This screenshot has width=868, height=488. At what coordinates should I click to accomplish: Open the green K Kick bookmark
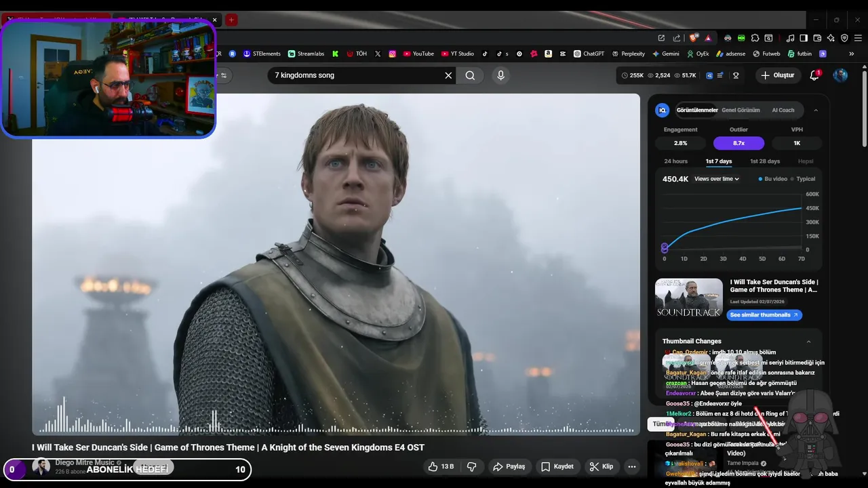coord(335,54)
